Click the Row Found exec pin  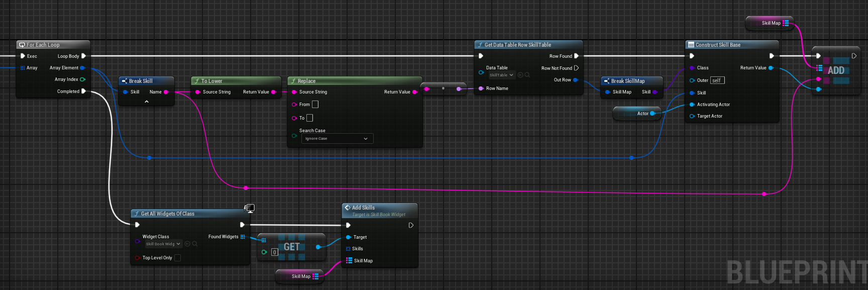(x=576, y=56)
